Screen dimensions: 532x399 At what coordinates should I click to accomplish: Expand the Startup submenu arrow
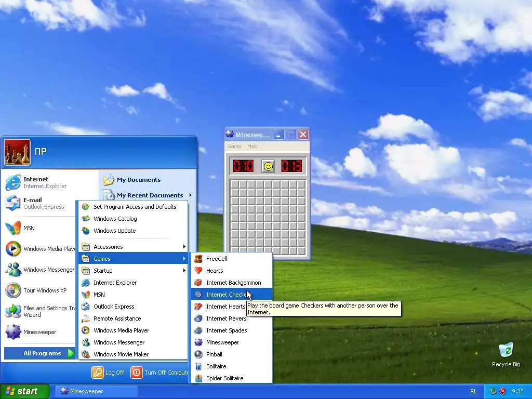click(x=184, y=271)
